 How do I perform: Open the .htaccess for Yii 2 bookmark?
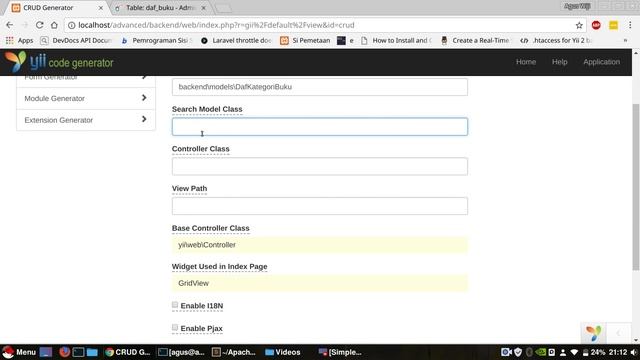tap(556, 40)
